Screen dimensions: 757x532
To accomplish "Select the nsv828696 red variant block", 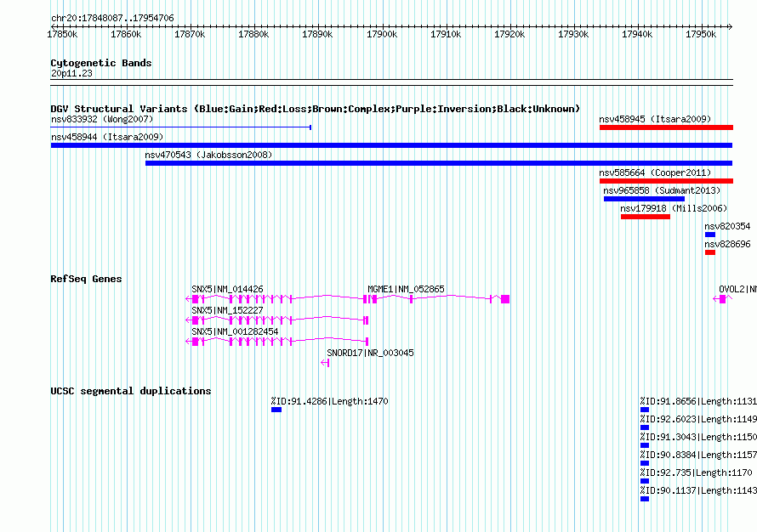I will click(710, 252).
